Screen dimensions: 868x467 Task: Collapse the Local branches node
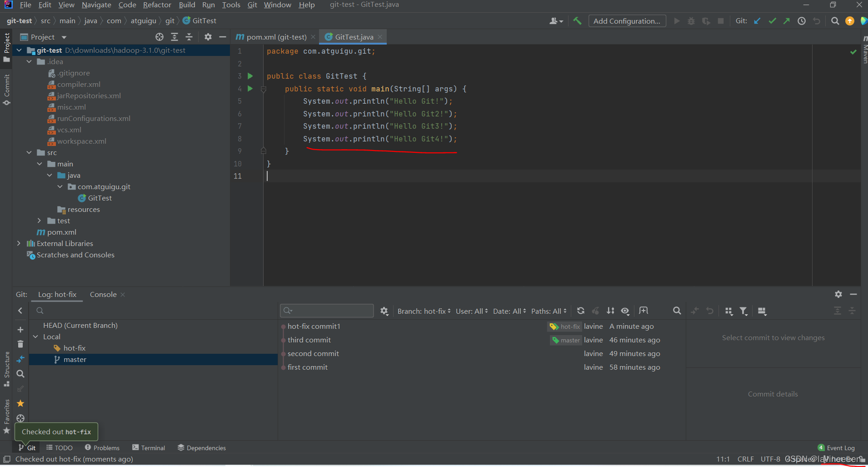[36, 337]
